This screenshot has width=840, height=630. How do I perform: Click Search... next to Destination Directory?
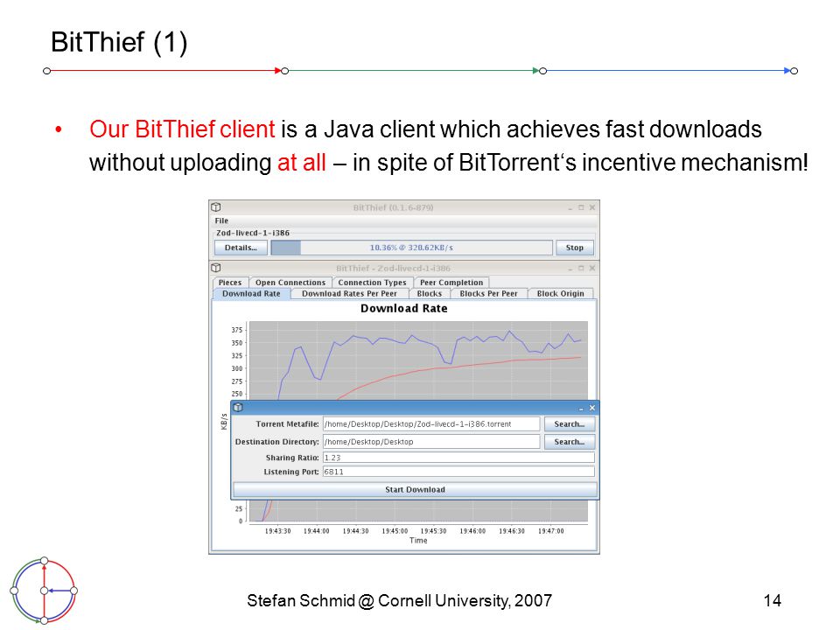pos(570,441)
